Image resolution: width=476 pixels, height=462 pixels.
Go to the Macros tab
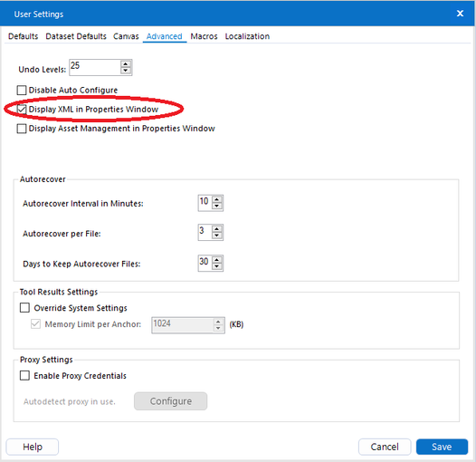(204, 36)
